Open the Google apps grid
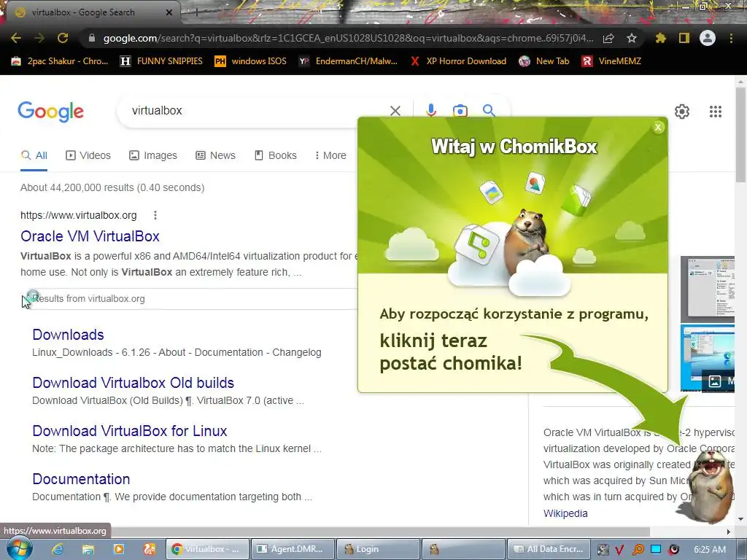Screen dimensions: 747x560 [x=716, y=112]
